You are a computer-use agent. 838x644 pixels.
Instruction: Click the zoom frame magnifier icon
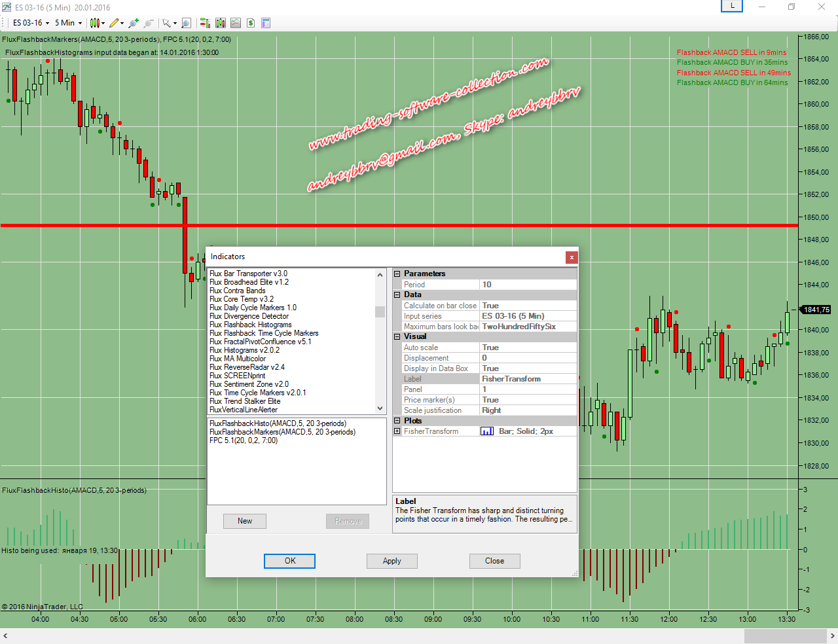pos(186,23)
